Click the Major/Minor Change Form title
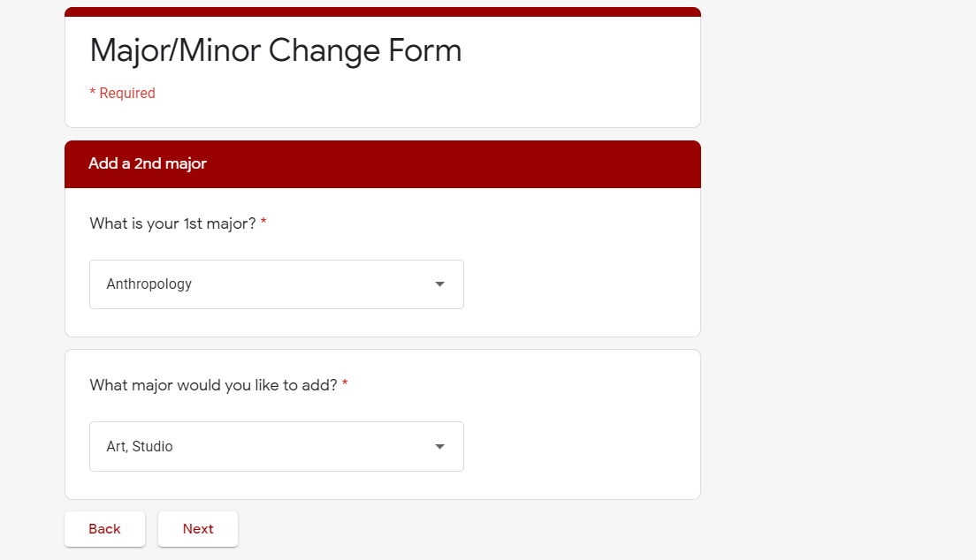976x560 pixels. [275, 51]
